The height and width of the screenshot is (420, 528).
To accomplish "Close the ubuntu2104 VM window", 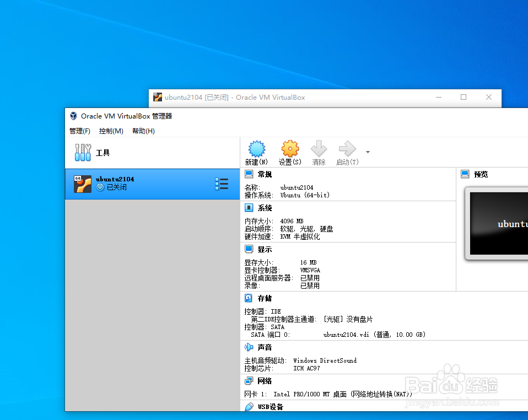I will [489, 98].
